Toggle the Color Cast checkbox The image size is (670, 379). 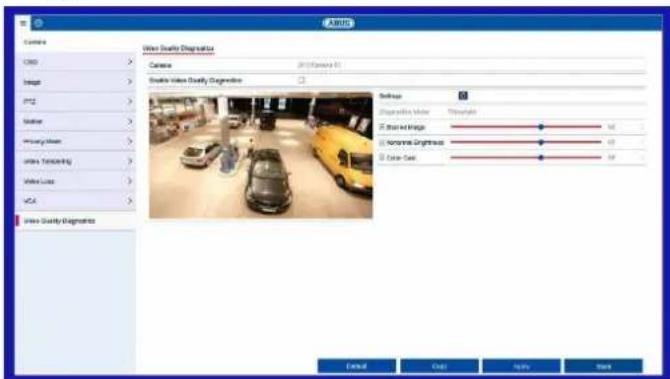click(382, 158)
